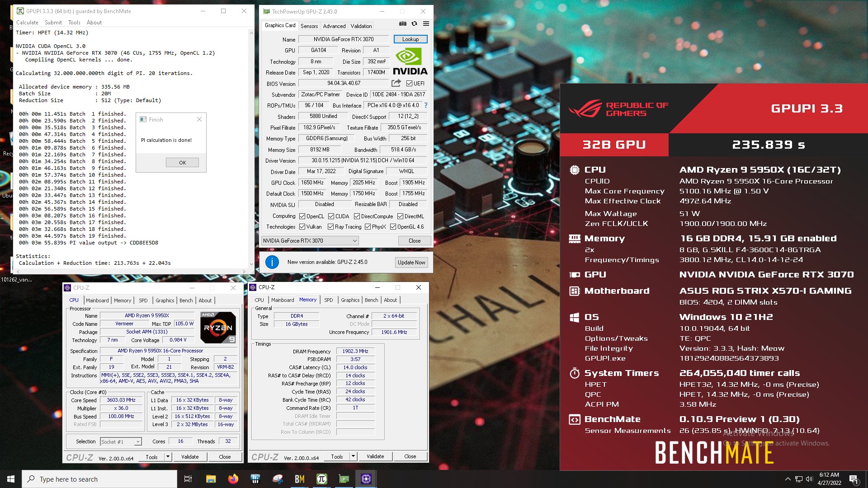Open Mainboard tab in CPU-Z CPU window

coord(97,300)
